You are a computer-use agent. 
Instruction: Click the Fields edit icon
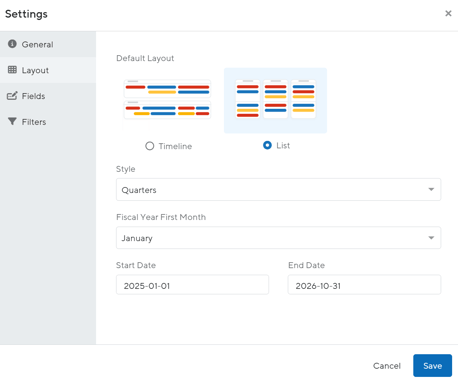(x=12, y=96)
